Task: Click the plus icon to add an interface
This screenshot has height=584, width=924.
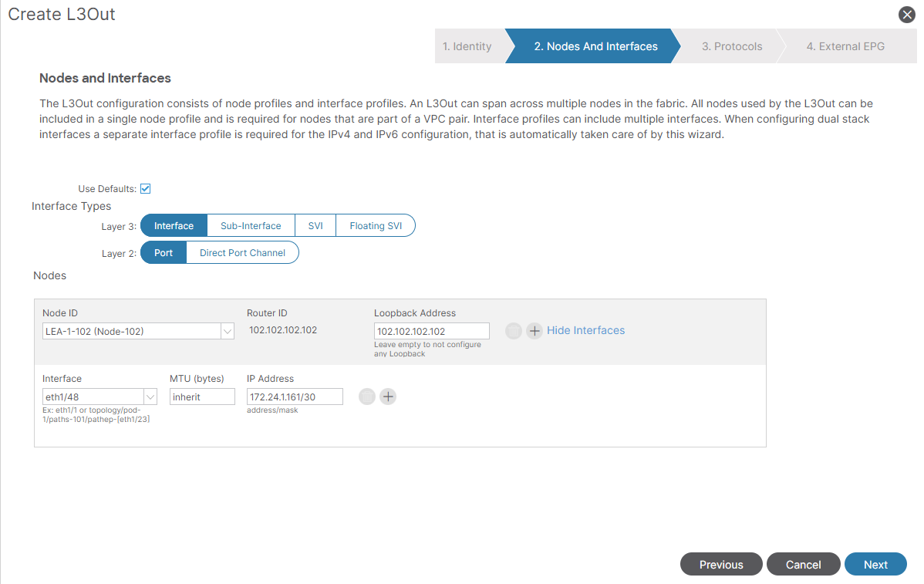Action: tap(388, 397)
